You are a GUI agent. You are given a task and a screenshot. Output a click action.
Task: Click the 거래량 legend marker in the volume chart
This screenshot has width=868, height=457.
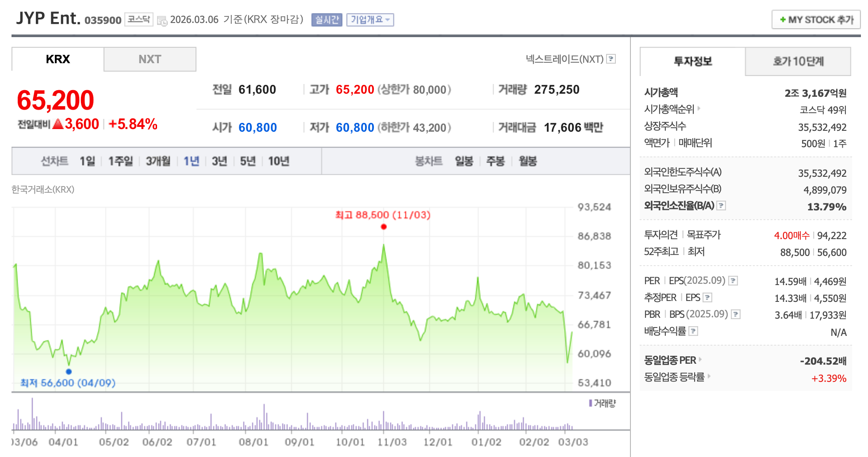click(590, 403)
